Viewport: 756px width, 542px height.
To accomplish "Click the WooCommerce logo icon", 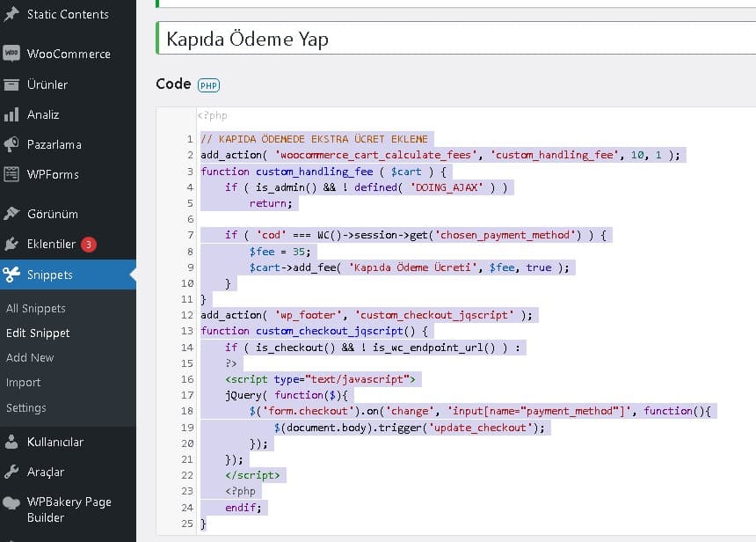I will 11,53.
